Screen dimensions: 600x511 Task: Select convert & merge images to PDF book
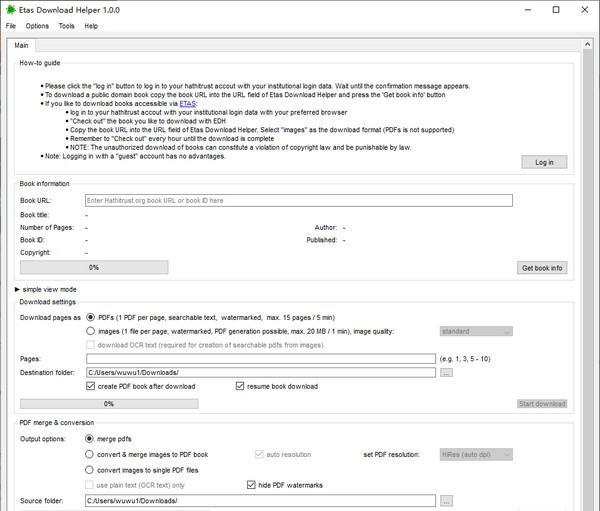click(x=89, y=454)
